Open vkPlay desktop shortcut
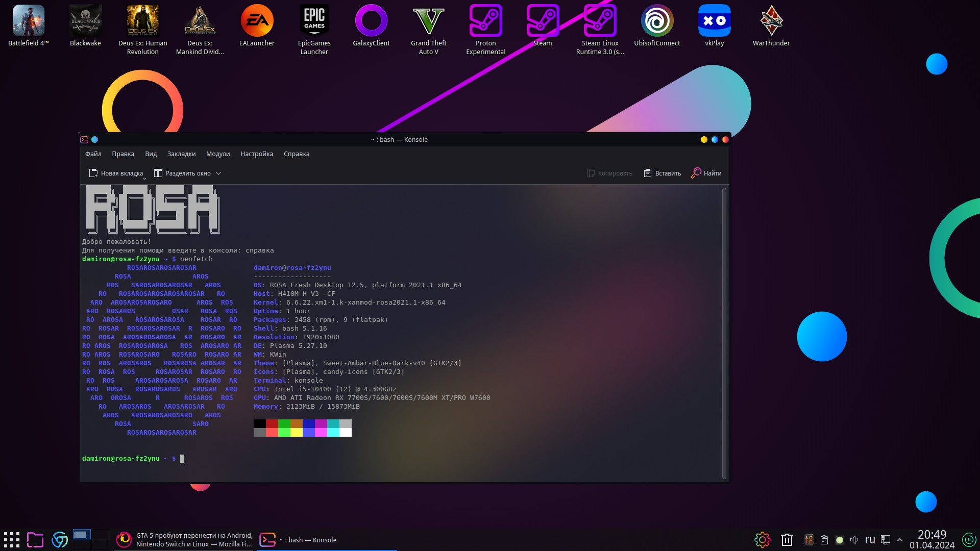The image size is (980, 551). (715, 26)
